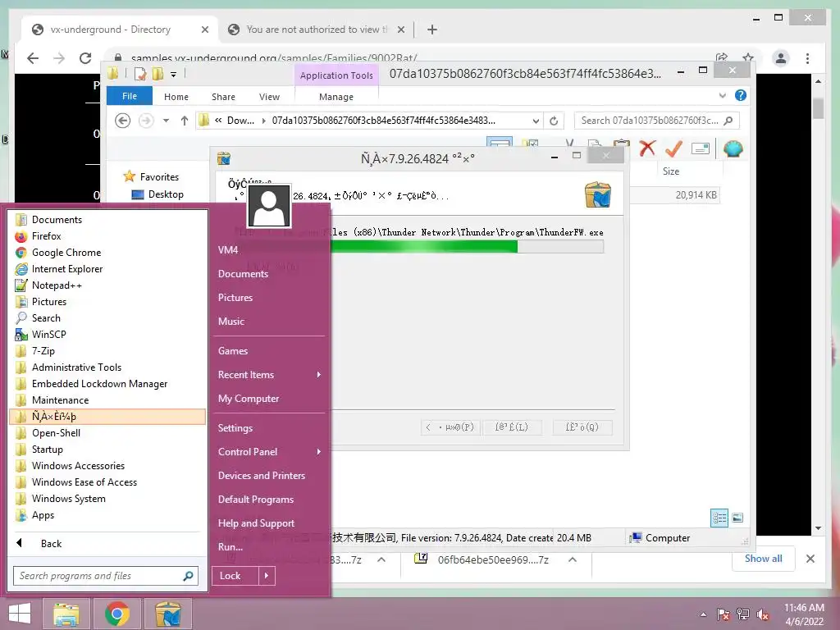Bookmark this page with the star icon
840x630 pixels.
coord(748,57)
